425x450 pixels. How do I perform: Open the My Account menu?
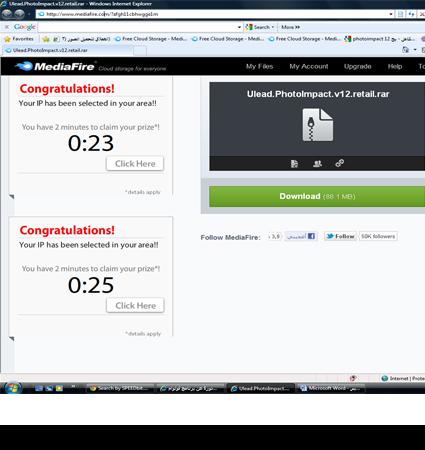(309, 66)
